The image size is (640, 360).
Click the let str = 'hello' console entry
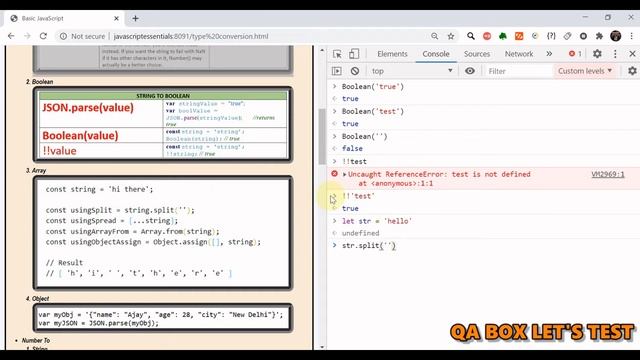pyautogui.click(x=377, y=221)
